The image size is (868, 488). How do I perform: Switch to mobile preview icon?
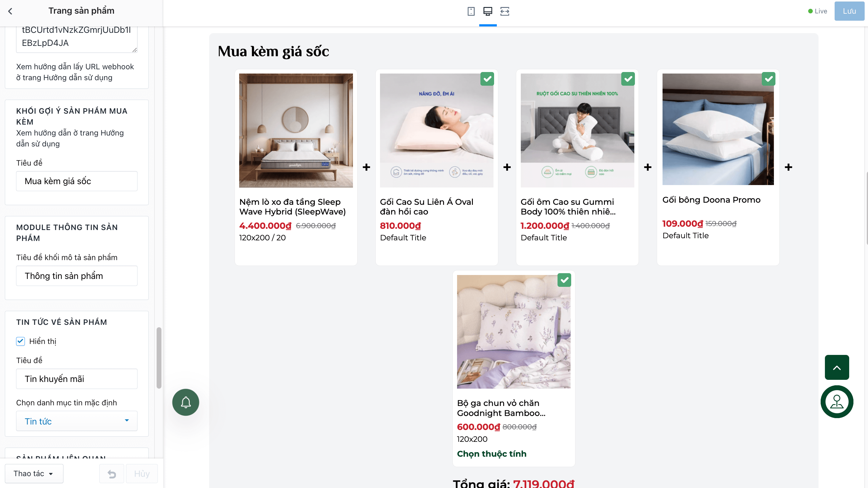[x=471, y=11]
